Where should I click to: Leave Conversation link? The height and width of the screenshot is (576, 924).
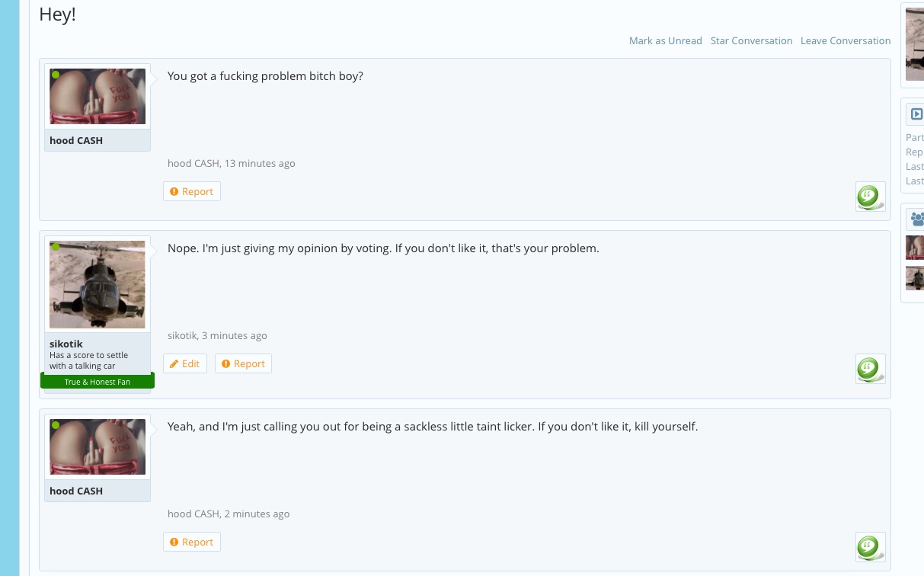[x=846, y=40]
